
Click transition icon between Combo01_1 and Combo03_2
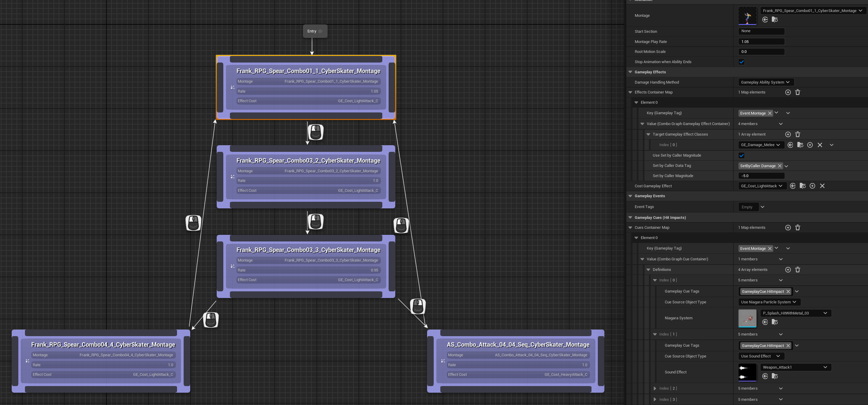pyautogui.click(x=315, y=132)
